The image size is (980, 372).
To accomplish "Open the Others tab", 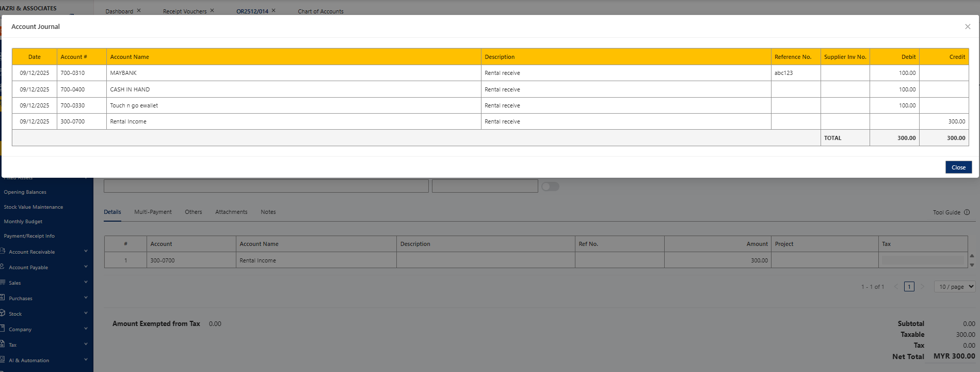I will point(194,212).
